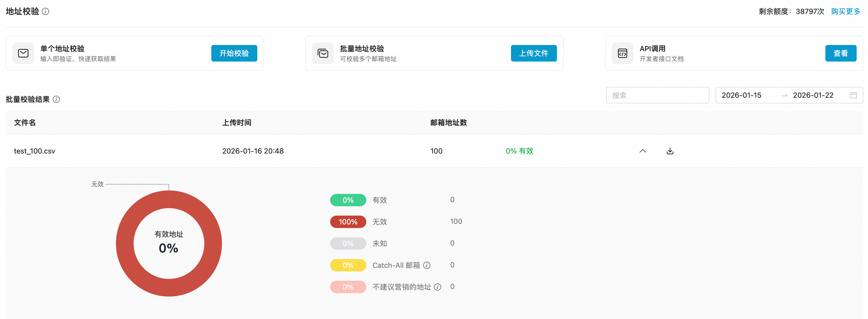Click the 上传文件 button

pos(533,53)
